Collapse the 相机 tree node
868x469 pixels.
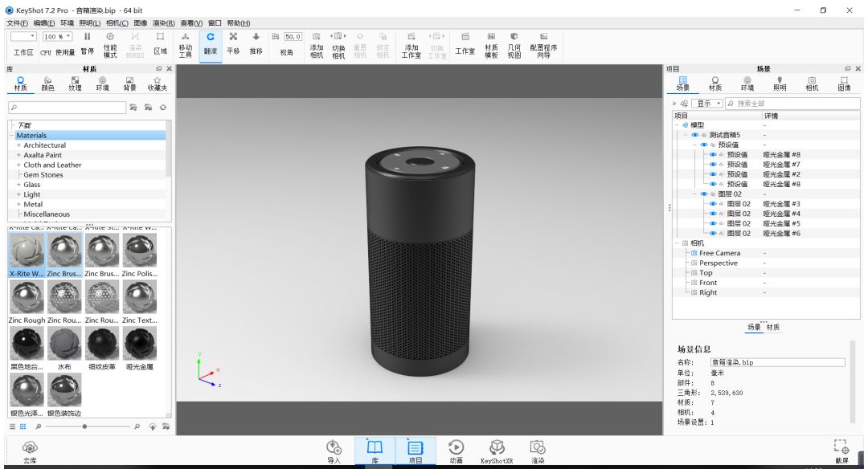[677, 243]
